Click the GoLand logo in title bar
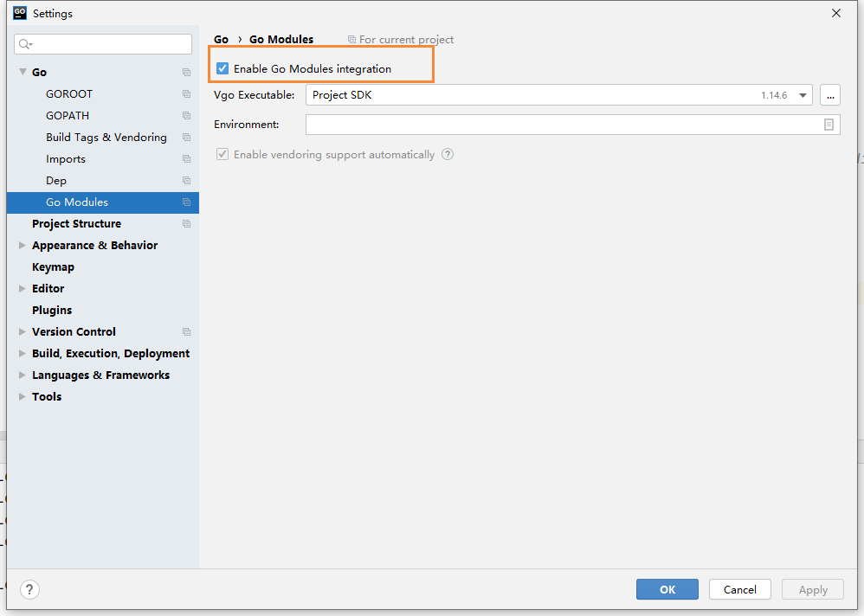The height and width of the screenshot is (616, 864). point(19,13)
